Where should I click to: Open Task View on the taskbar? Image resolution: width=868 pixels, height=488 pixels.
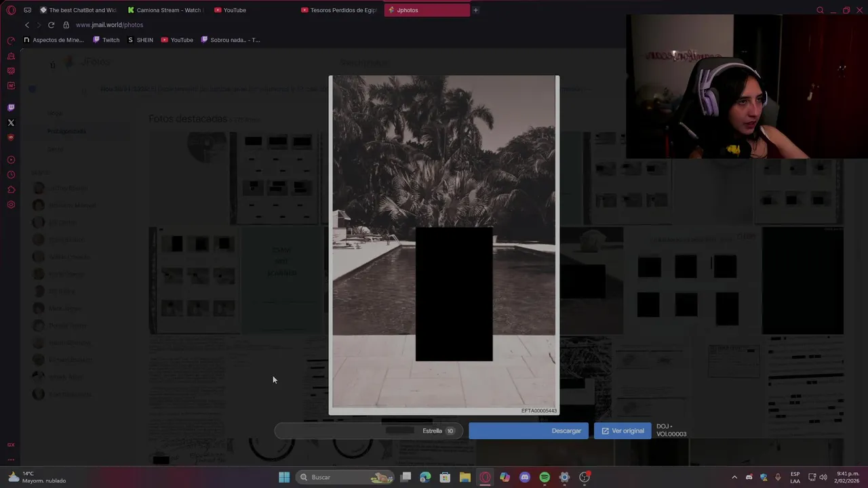pos(406,477)
